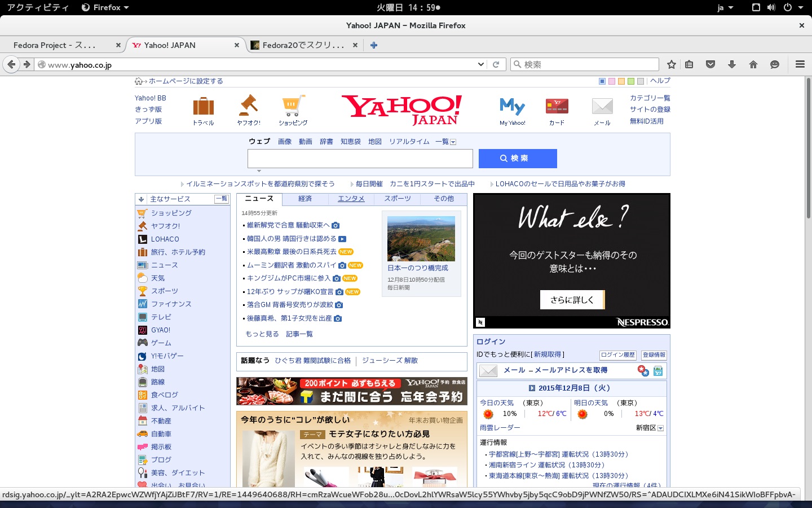Open the 新宿区 weather area dropdown
Image resolution: width=812 pixels, height=508 pixels.
point(660,428)
